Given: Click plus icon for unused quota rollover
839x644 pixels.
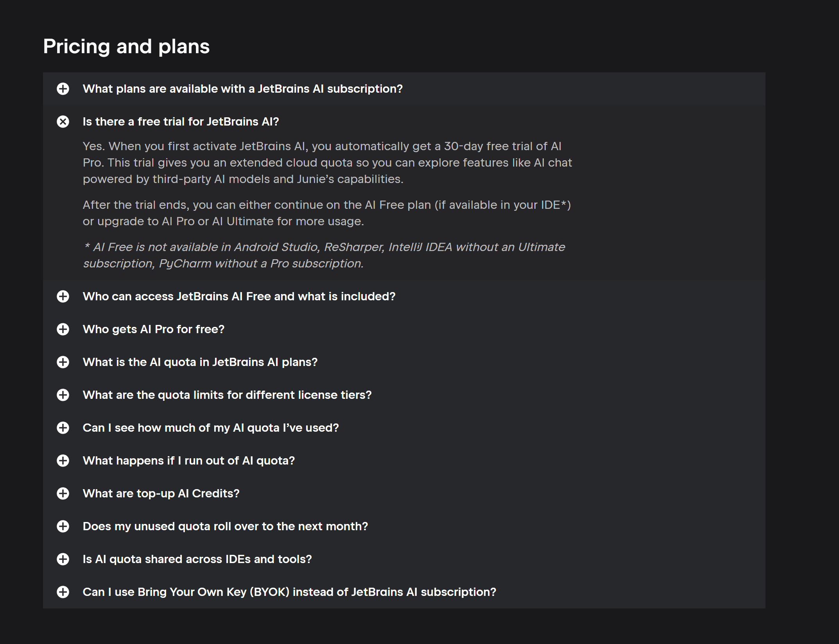Looking at the screenshot, I should coord(63,526).
